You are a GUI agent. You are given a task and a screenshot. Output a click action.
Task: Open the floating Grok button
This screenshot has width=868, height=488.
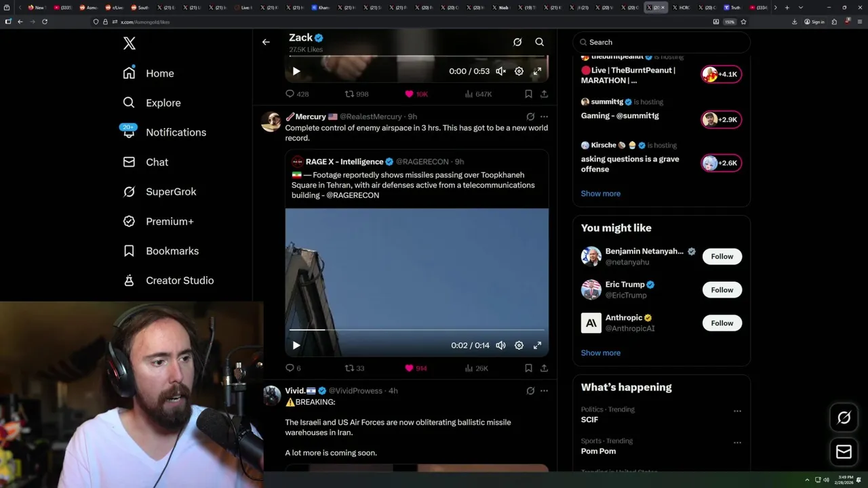click(844, 418)
